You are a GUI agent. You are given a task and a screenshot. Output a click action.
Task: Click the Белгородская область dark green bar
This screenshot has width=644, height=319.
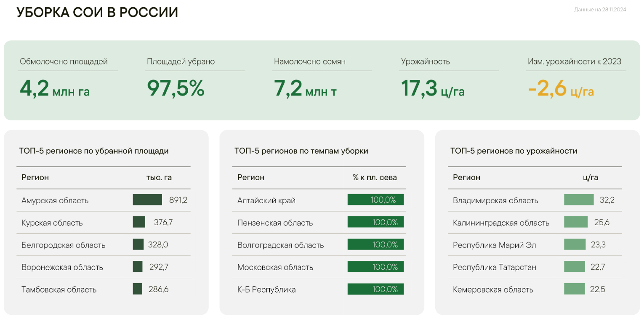(x=138, y=245)
